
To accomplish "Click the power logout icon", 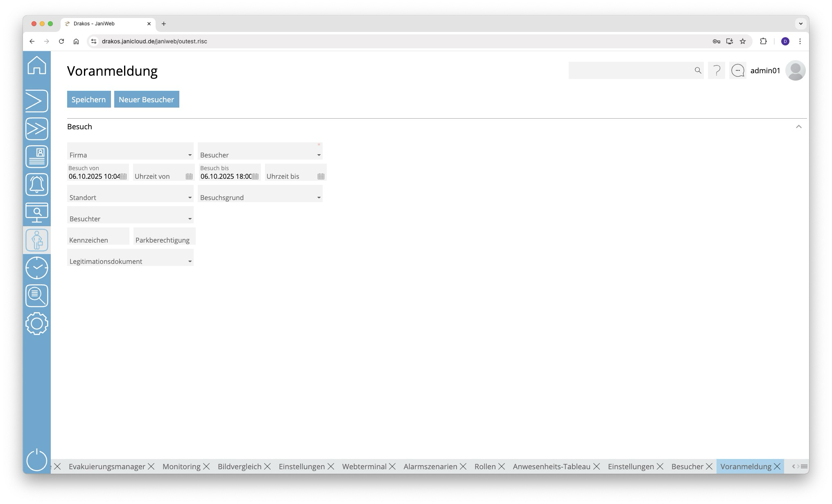I will [x=37, y=460].
